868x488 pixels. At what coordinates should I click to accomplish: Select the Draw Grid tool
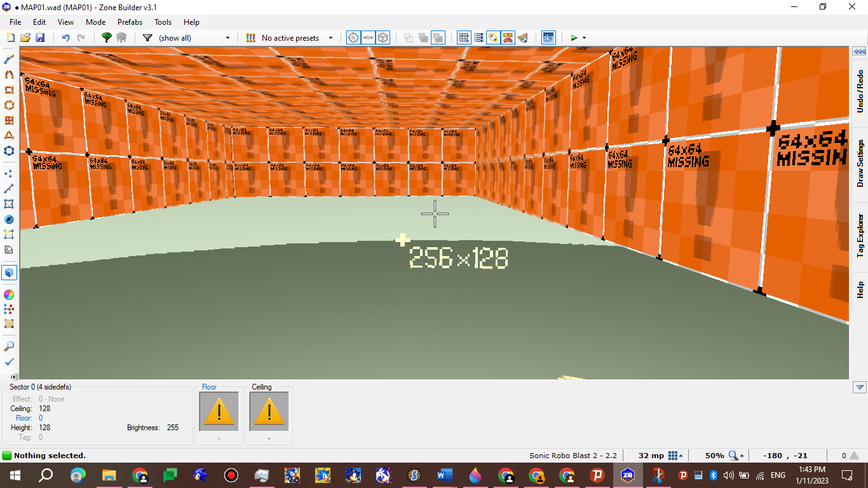[9, 120]
